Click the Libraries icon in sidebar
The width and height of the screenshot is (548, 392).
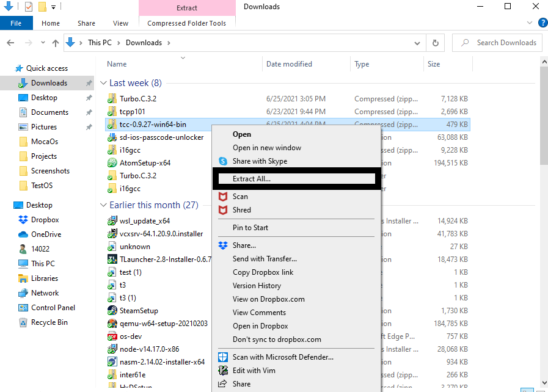click(23, 278)
